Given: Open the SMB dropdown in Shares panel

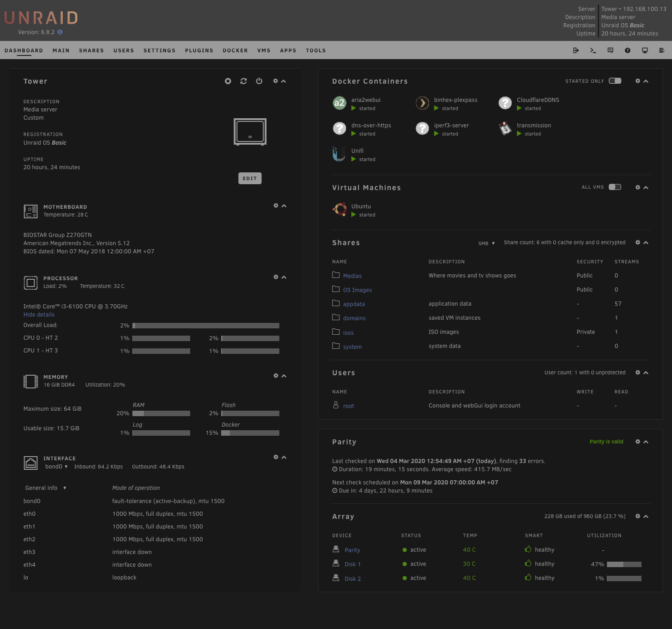Looking at the screenshot, I should tap(486, 243).
